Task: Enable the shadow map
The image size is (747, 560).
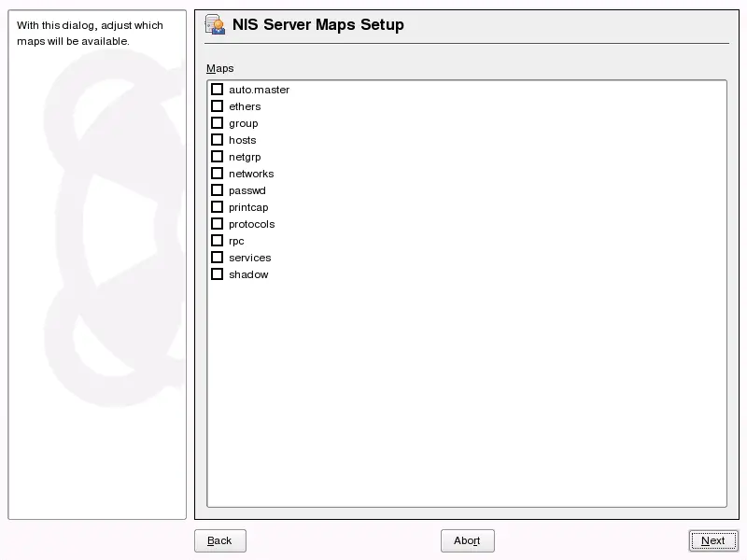Action: pyautogui.click(x=217, y=273)
